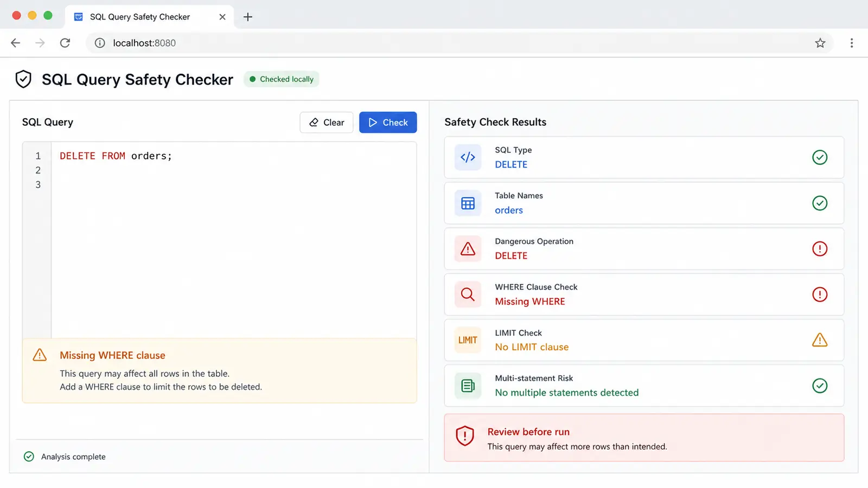Click the shield logo beside the app title
868x488 pixels.
23,79
